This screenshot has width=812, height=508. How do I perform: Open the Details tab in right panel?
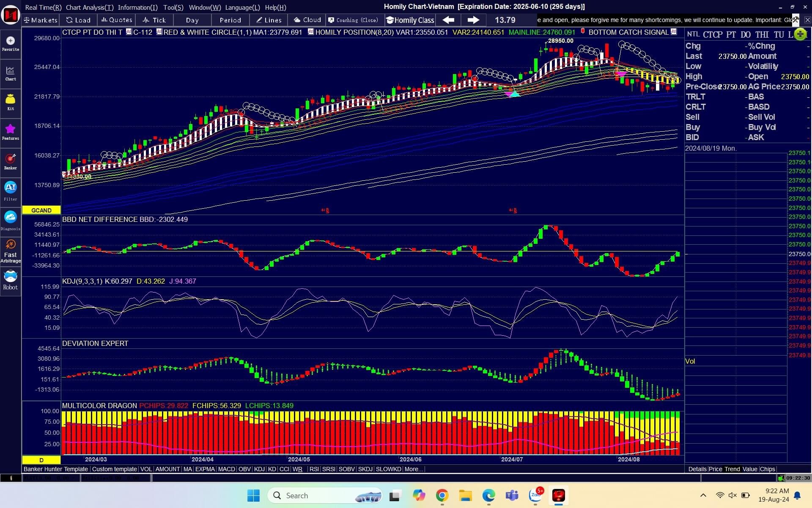tap(697, 469)
